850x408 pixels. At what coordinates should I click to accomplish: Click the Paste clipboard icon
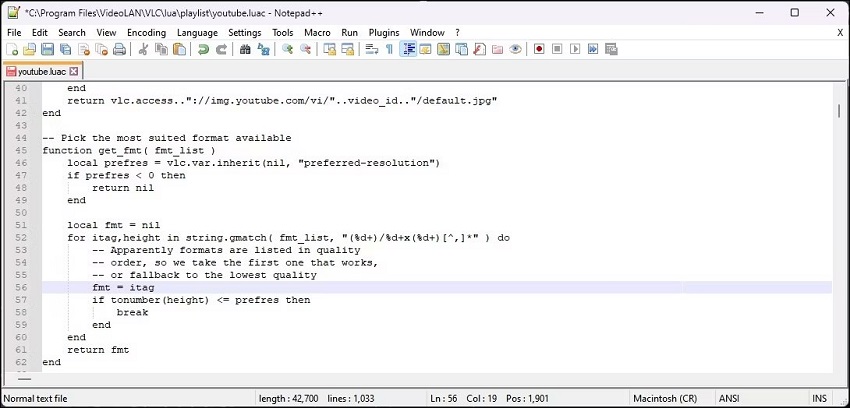(x=179, y=49)
